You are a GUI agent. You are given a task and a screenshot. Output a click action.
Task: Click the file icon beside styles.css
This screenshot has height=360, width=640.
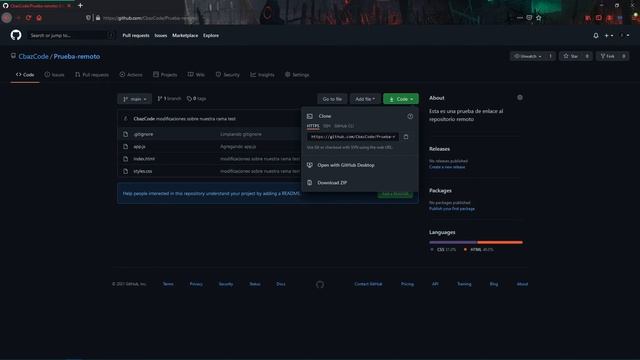(x=126, y=171)
